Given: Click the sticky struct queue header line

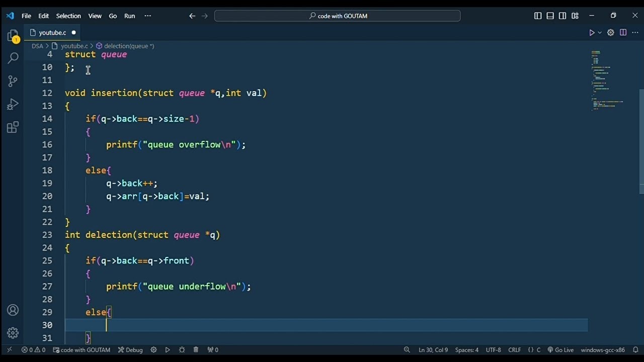Looking at the screenshot, I should coord(96,54).
